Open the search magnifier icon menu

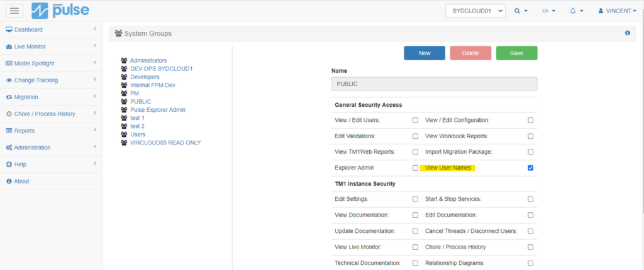pos(520,11)
